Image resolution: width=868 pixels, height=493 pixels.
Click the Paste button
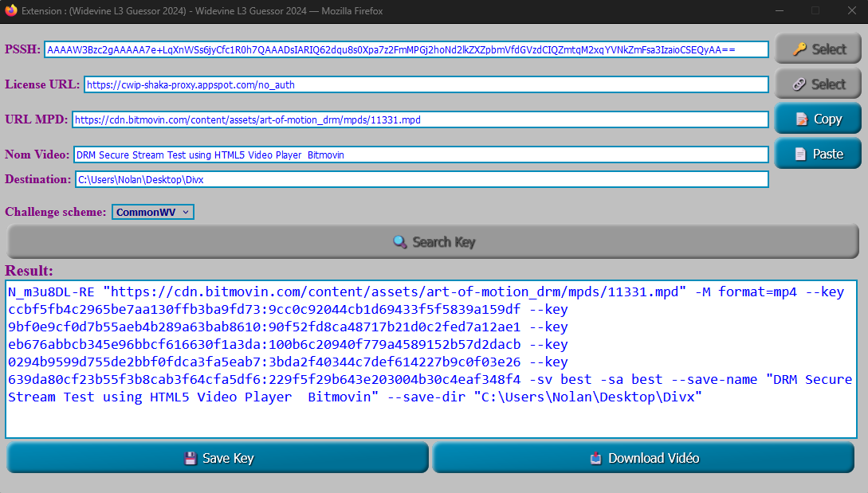818,153
